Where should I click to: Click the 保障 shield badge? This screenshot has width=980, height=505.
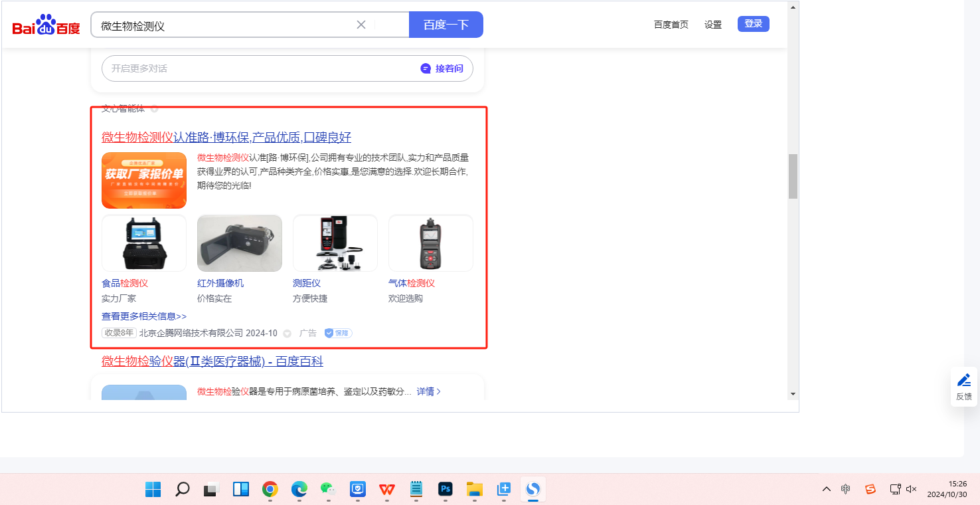coord(338,333)
